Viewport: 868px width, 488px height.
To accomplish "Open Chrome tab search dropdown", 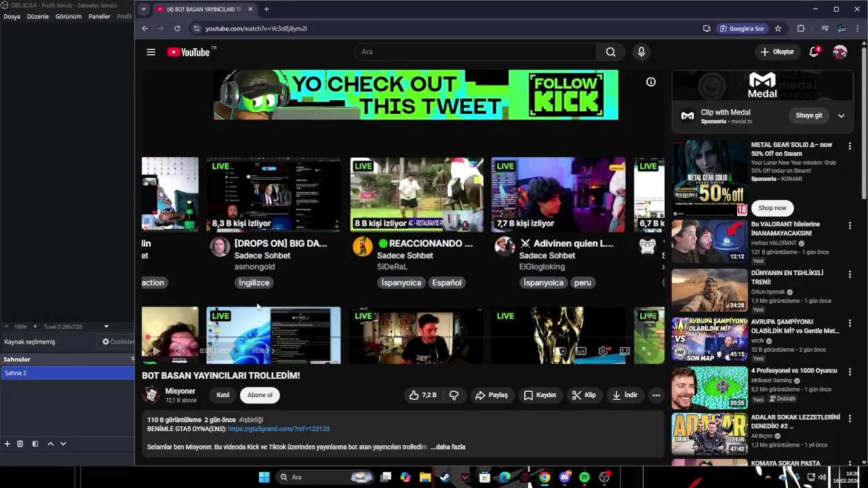I will 143,9.
